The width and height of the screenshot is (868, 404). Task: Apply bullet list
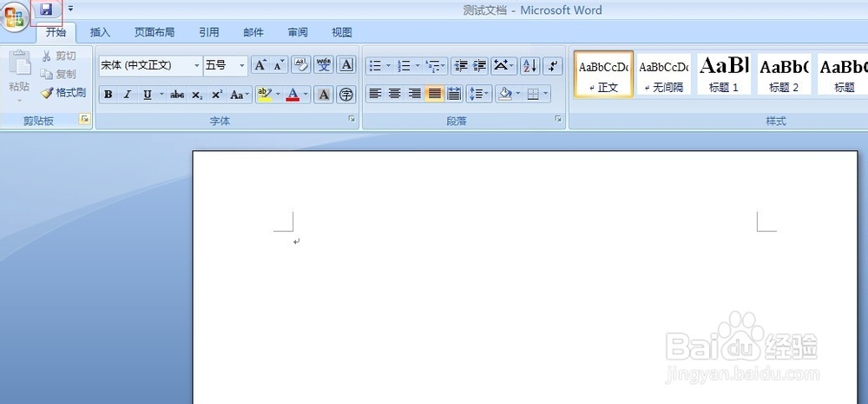(376, 67)
